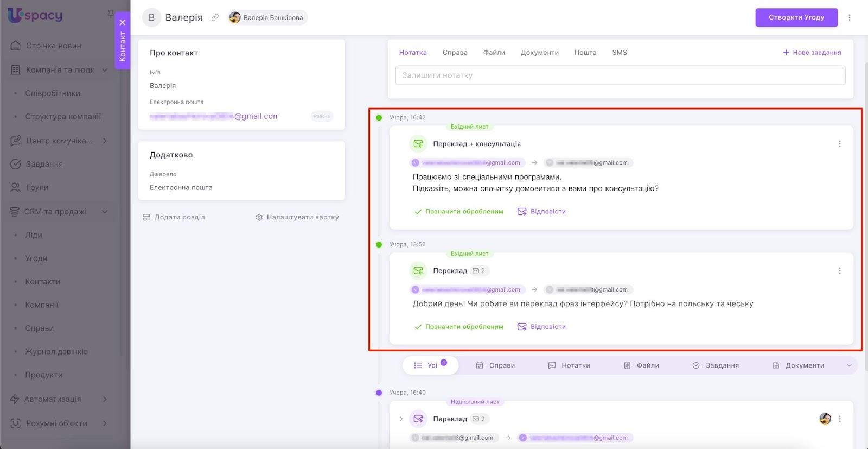868x449 pixels.
Task: Click Налаштувати картку gear icon
Action: click(259, 217)
